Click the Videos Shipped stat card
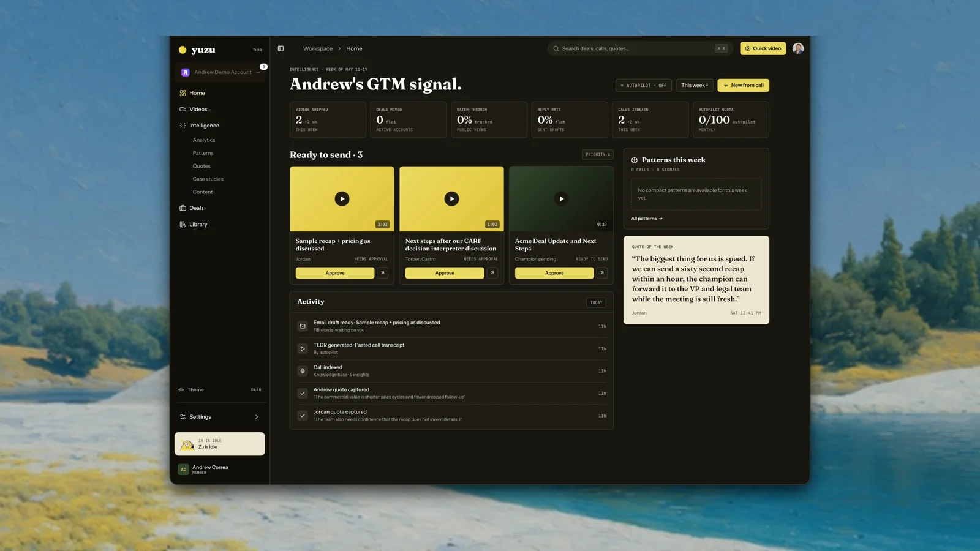This screenshot has width=980, height=551. pyautogui.click(x=328, y=120)
